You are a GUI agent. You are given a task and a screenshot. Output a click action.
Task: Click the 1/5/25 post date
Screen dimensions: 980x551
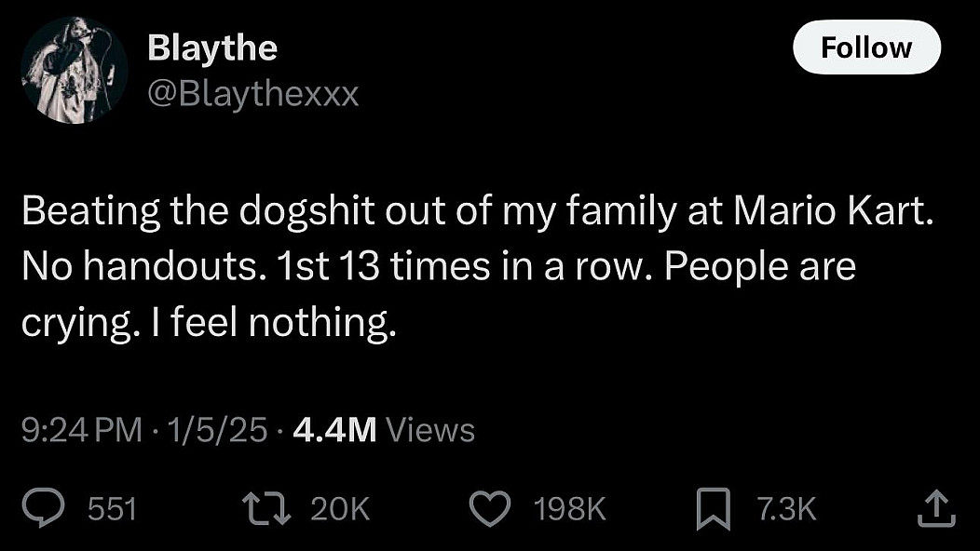point(213,429)
